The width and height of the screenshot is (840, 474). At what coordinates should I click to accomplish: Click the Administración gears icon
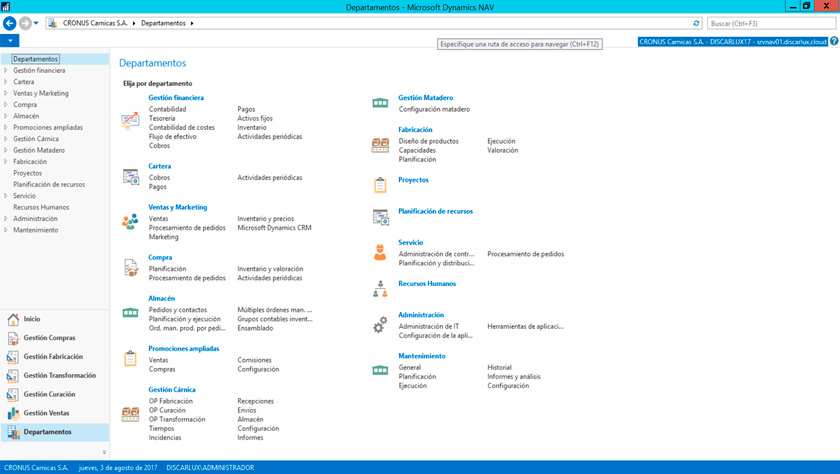[x=380, y=325]
